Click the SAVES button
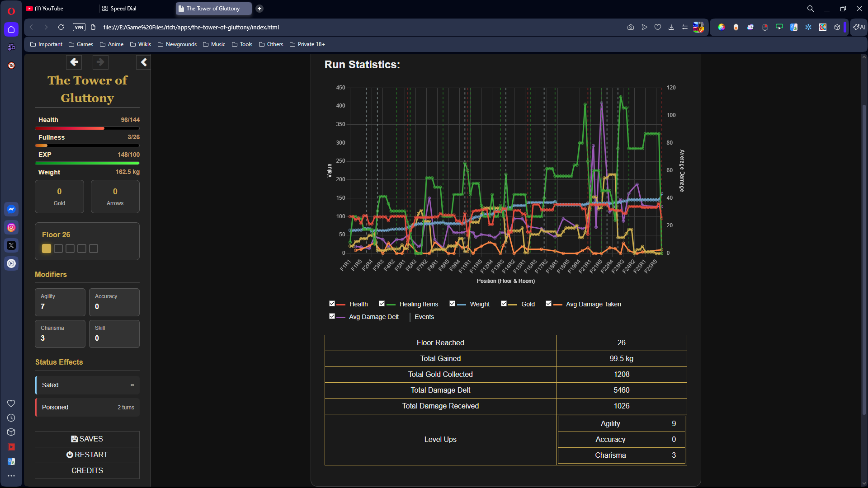 [x=87, y=439]
